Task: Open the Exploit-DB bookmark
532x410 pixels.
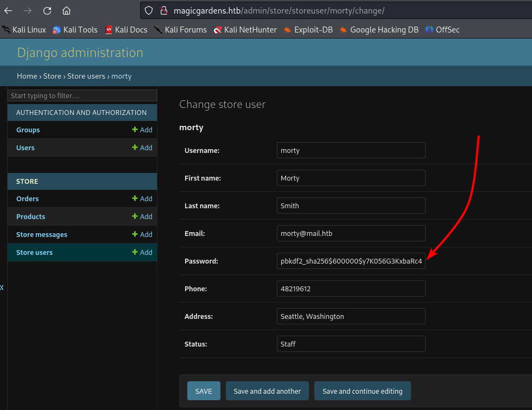Action: [x=308, y=30]
